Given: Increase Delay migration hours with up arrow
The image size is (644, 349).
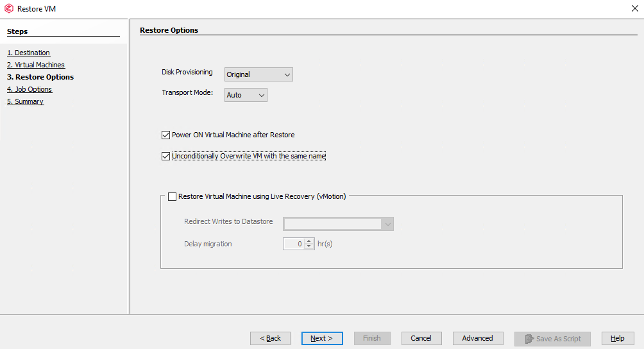Looking at the screenshot, I should tap(309, 241).
